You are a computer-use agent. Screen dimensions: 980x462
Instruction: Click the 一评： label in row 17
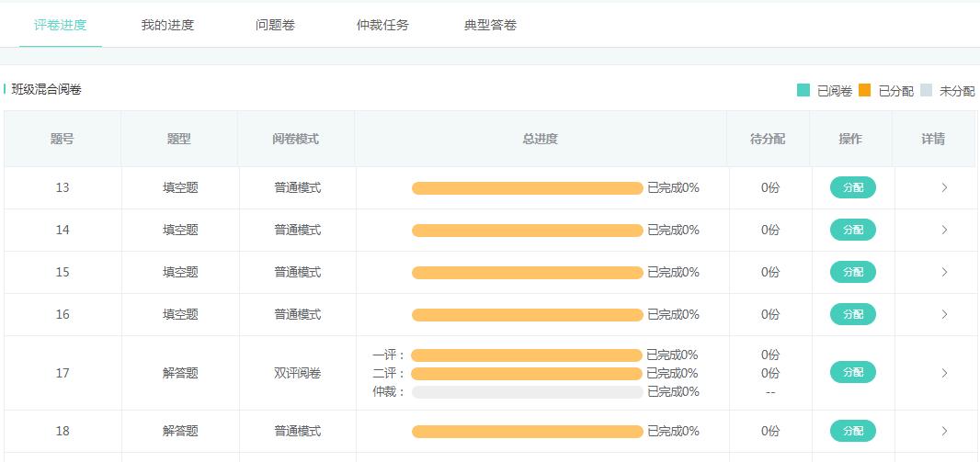tap(390, 355)
